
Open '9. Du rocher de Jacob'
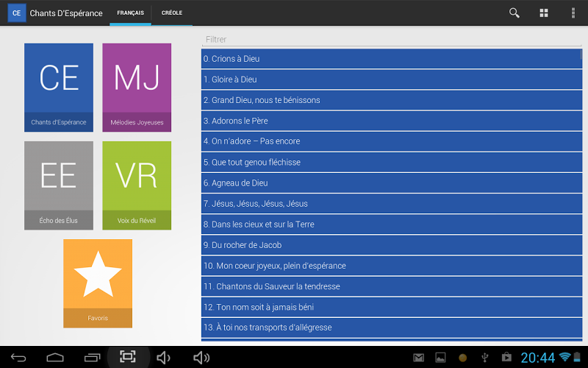click(392, 245)
